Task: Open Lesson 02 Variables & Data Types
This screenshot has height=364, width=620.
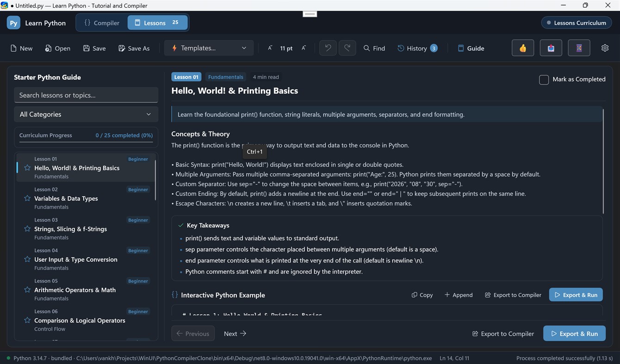Action: (86, 198)
